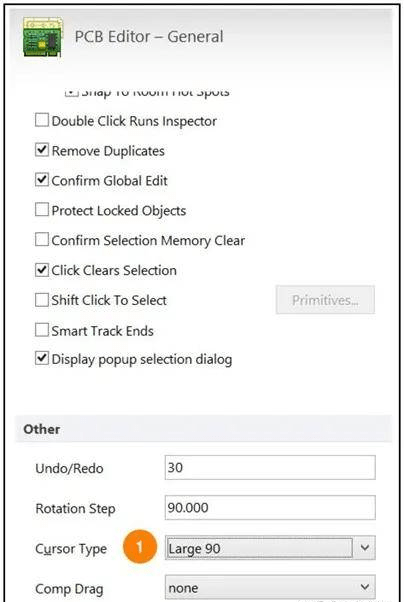Click the PCB Editor – General title
404x602 pixels.
[149, 37]
